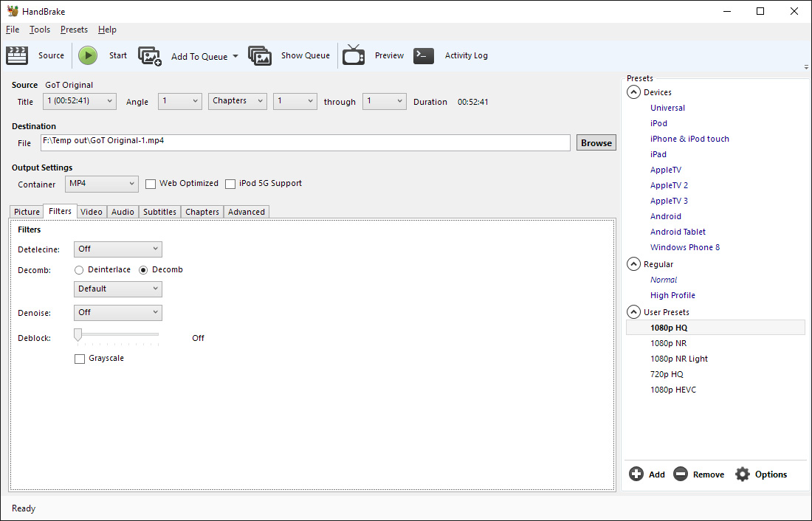Open the ending chapter dropdown after through

(384, 101)
